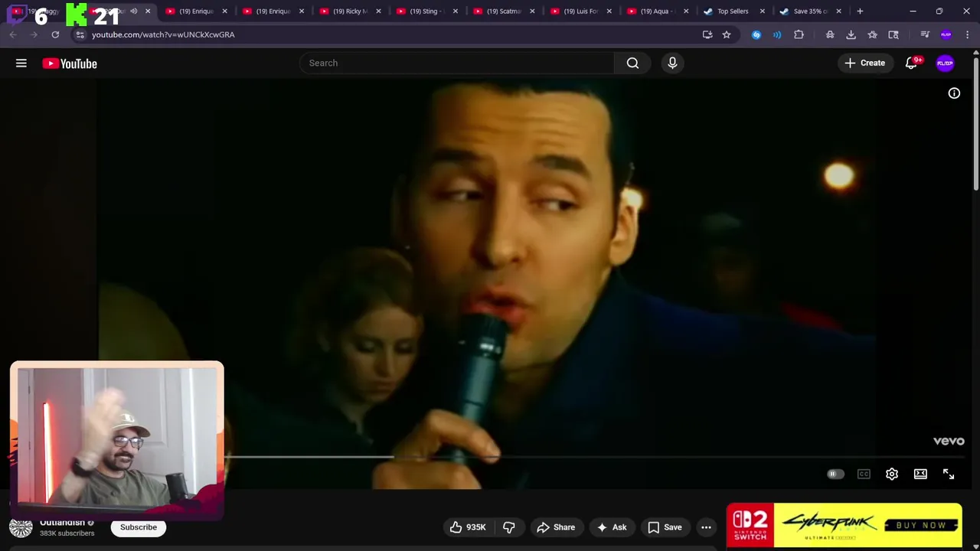Click the Ask button
Image resolution: width=980 pixels, height=551 pixels.
click(x=612, y=527)
